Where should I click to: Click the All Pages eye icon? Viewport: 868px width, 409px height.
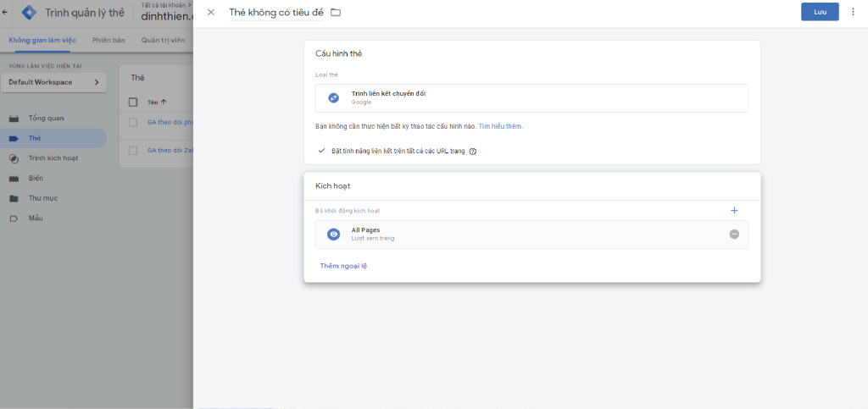(334, 235)
